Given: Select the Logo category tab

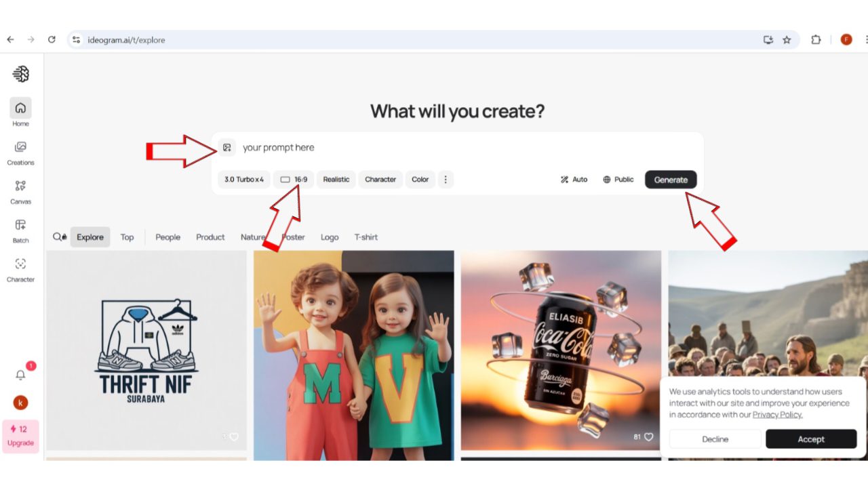Looking at the screenshot, I should [x=330, y=237].
